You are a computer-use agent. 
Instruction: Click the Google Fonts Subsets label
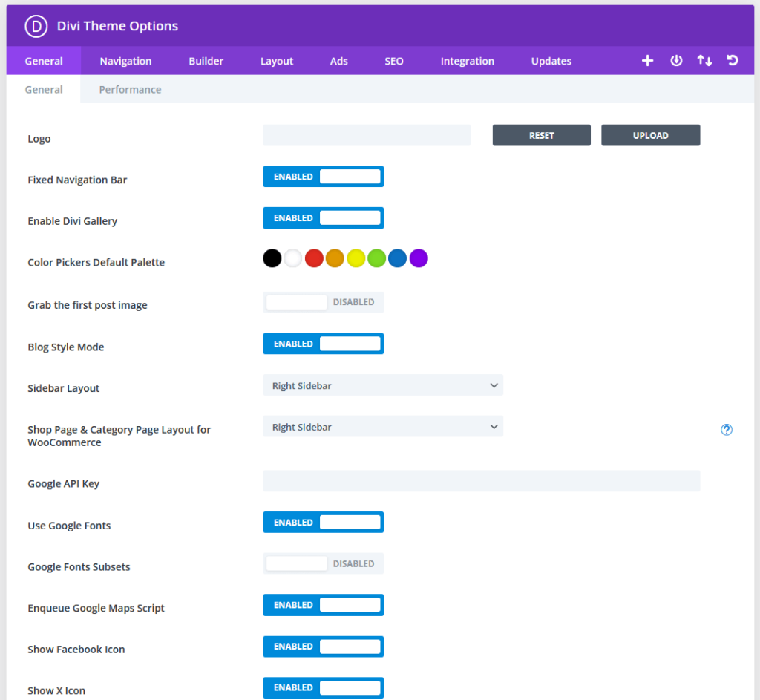click(79, 566)
